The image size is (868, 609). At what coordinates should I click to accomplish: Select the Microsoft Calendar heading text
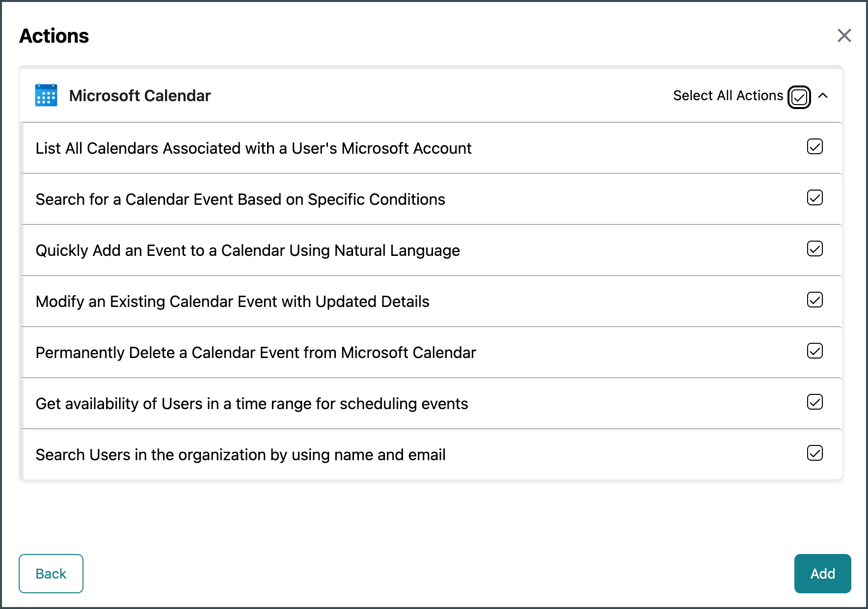click(x=140, y=96)
